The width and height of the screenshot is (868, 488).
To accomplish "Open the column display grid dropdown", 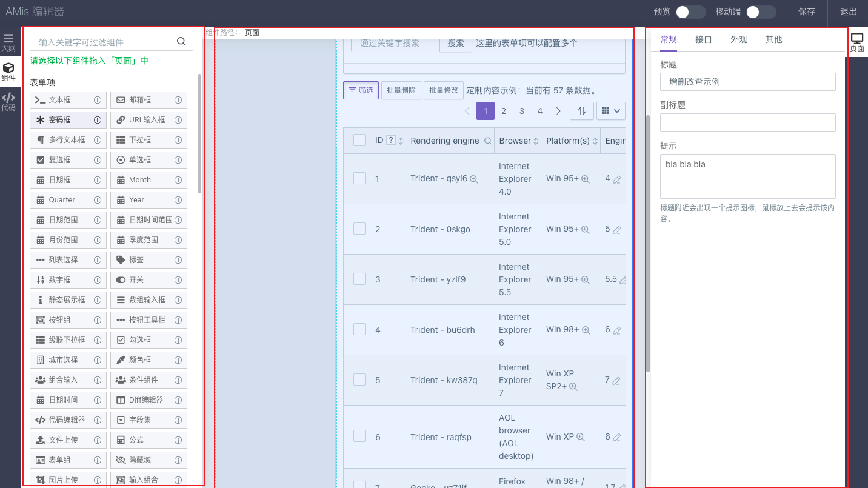I will coord(610,111).
